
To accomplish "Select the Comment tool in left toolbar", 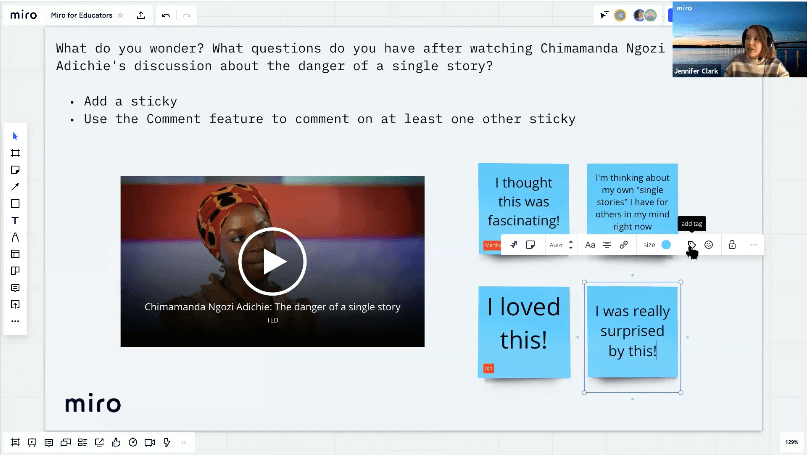I will pos(15,288).
